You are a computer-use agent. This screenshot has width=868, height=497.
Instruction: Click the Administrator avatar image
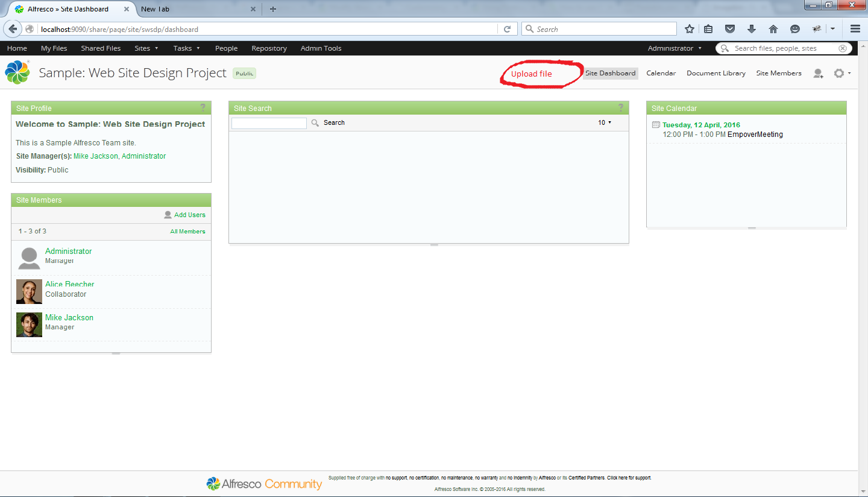[29, 258]
